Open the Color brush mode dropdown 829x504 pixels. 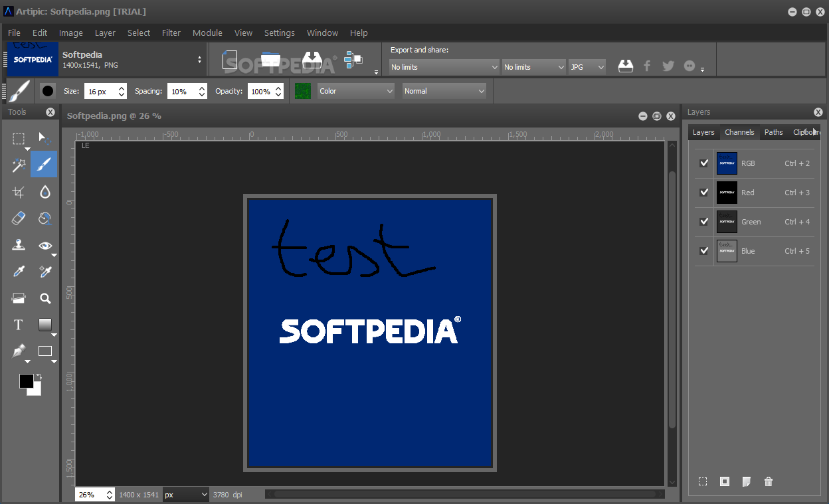(356, 91)
